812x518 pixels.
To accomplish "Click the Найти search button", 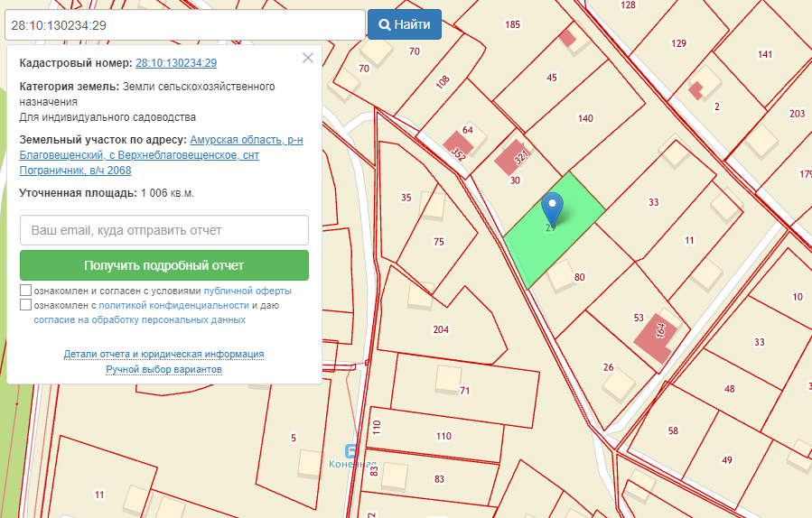I will pos(404,24).
